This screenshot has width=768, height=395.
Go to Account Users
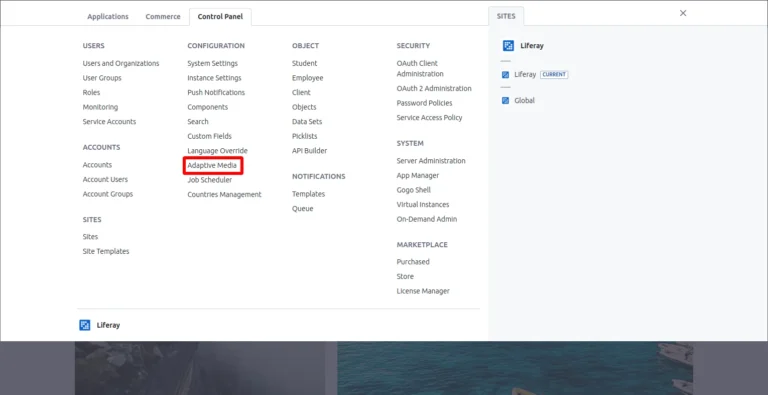[105, 179]
